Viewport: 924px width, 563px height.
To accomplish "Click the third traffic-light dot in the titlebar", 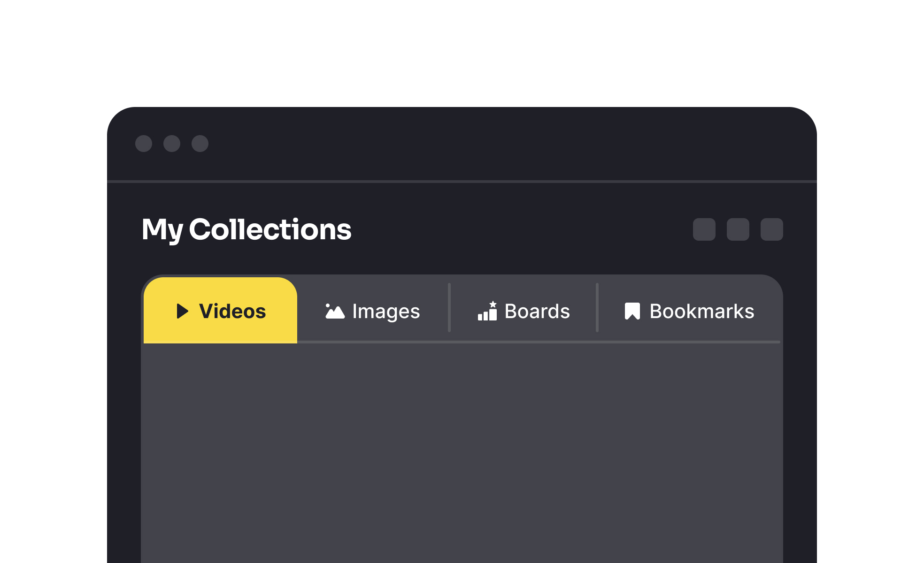I will (x=200, y=145).
